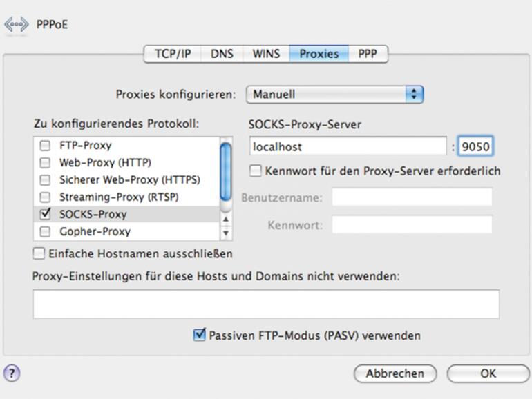Screen dimensions: 532x399
Task: Open the Proxies konfigurieren dropdown
Action: click(x=334, y=95)
